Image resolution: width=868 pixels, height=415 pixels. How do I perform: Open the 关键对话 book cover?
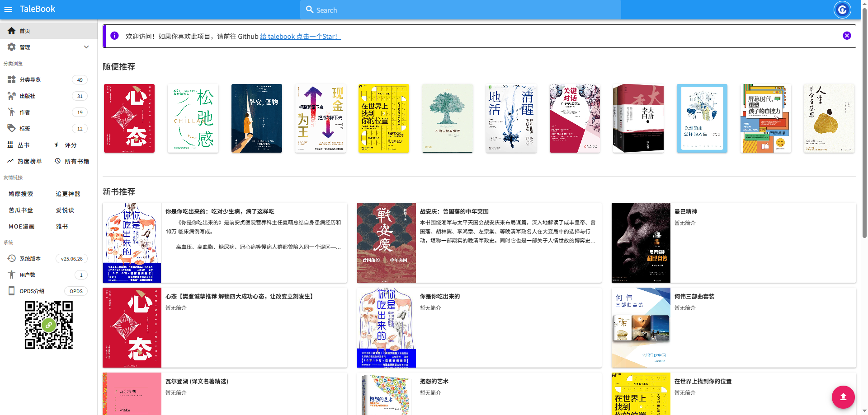[575, 118]
